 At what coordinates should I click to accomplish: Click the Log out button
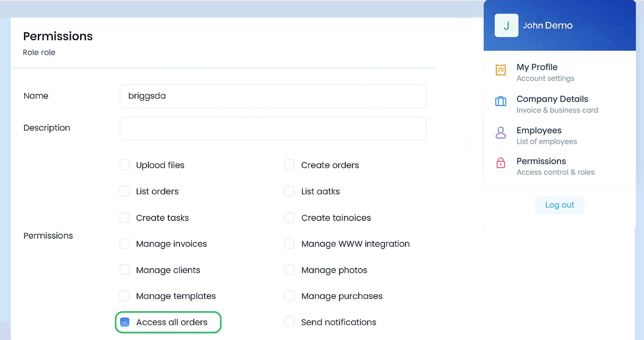[x=560, y=205]
